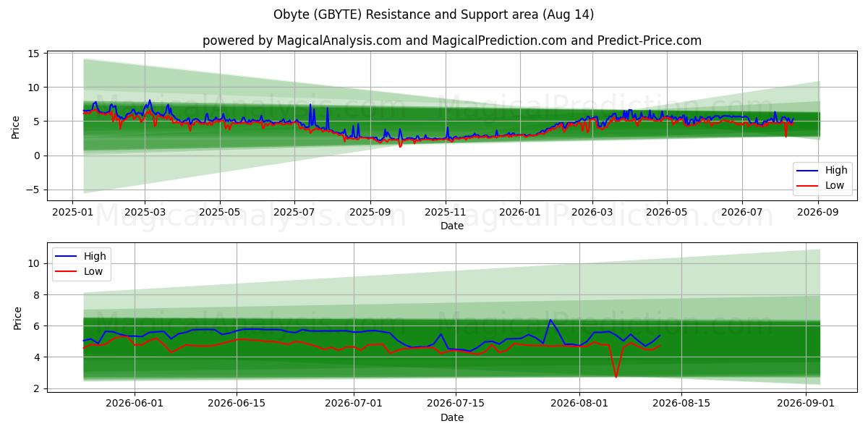868x434 pixels.
Task: Click the '-5' y-axis tick on top chart
Action: pyautogui.click(x=33, y=190)
